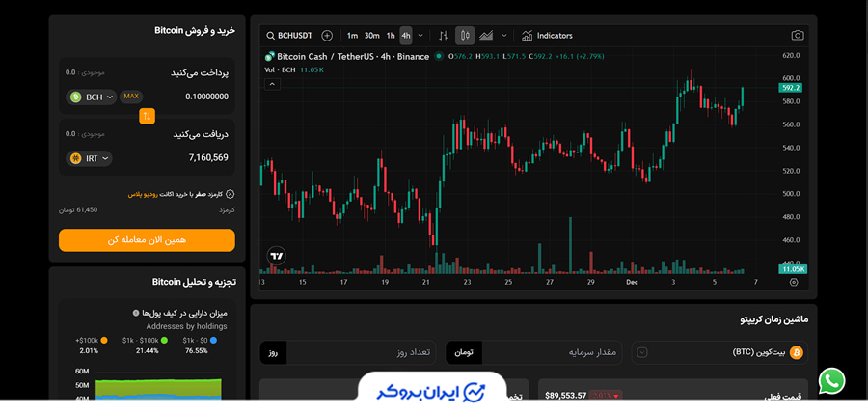Select the 1m timeframe
This screenshot has height=415, width=868.
352,36
